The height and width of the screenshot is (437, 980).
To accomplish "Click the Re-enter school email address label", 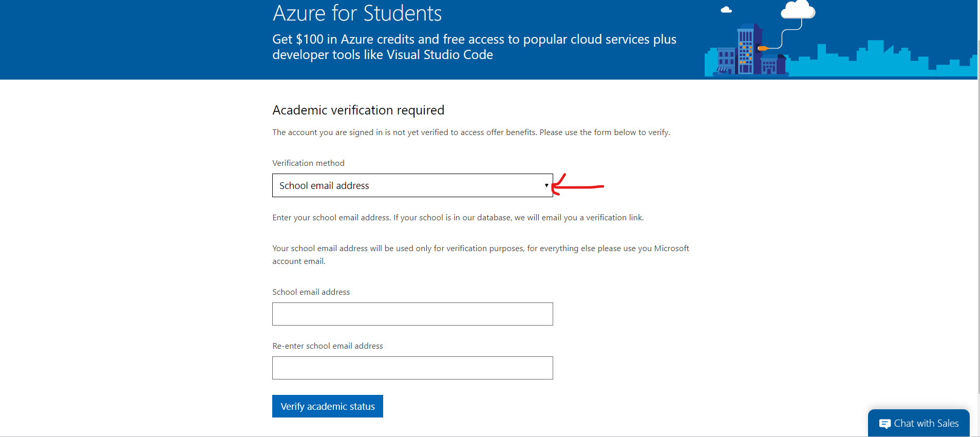I will 327,346.
